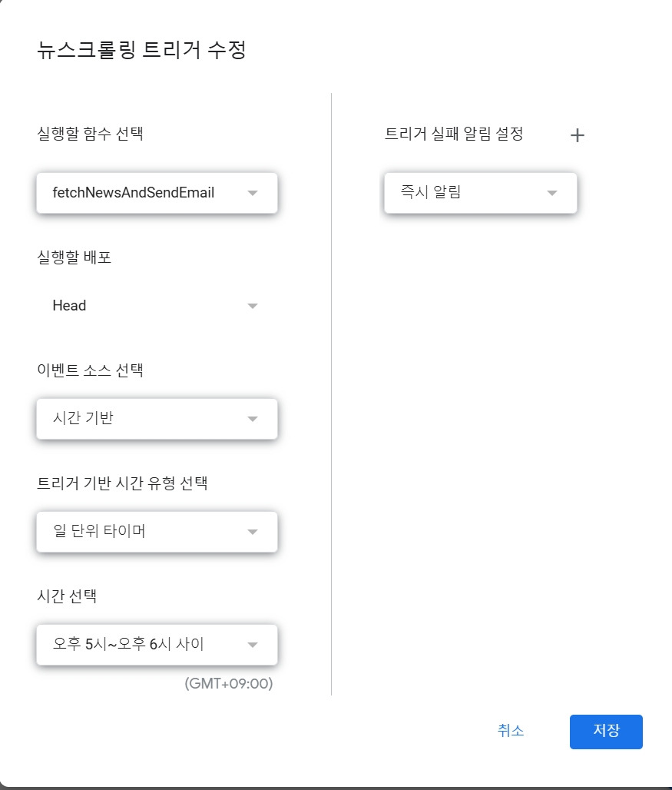Click the arrow icon beside 즉시 알림
672x790 pixels.
click(552, 193)
